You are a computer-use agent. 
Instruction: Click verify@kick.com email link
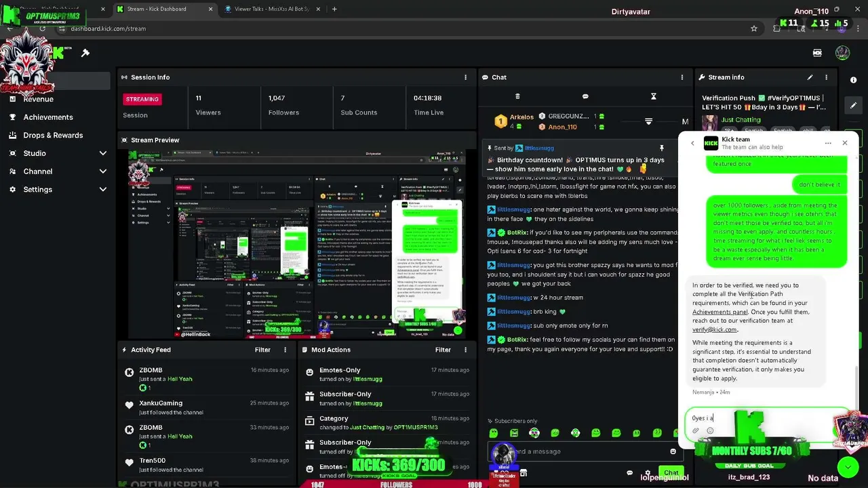click(714, 329)
